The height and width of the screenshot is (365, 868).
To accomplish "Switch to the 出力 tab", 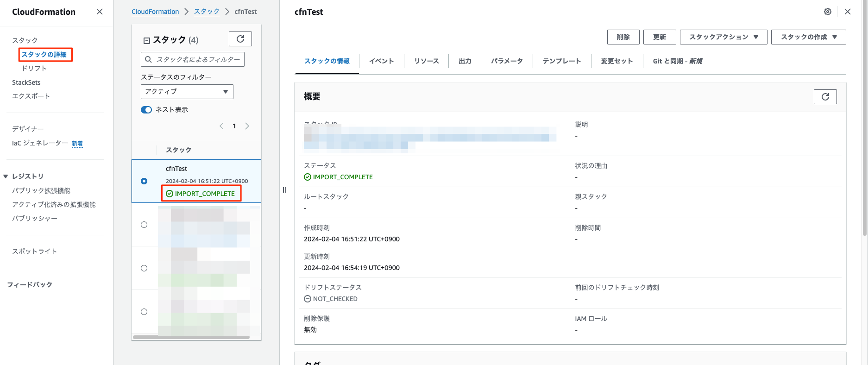I will point(465,61).
